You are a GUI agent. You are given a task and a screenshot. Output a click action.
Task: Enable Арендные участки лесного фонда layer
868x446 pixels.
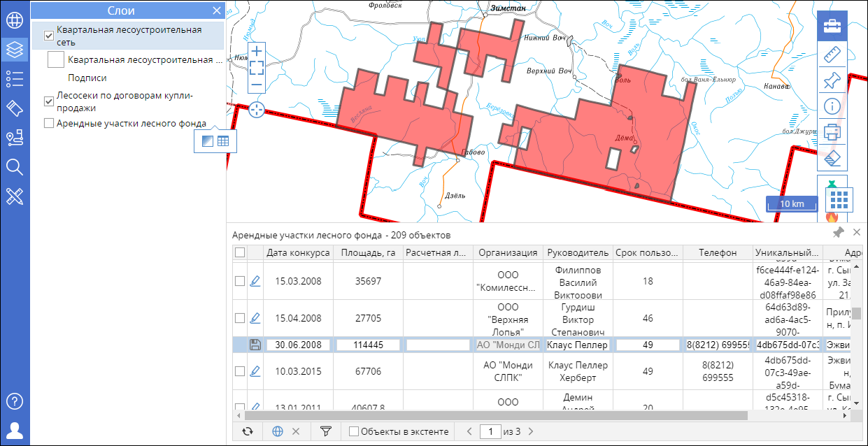(x=49, y=123)
